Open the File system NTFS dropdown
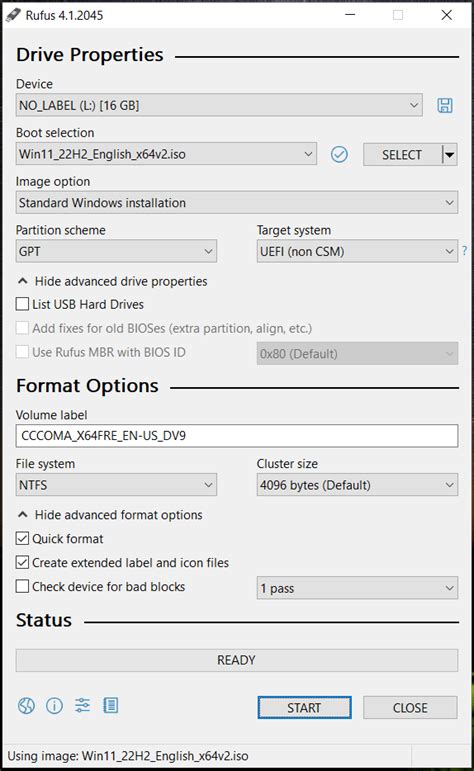 point(117,485)
